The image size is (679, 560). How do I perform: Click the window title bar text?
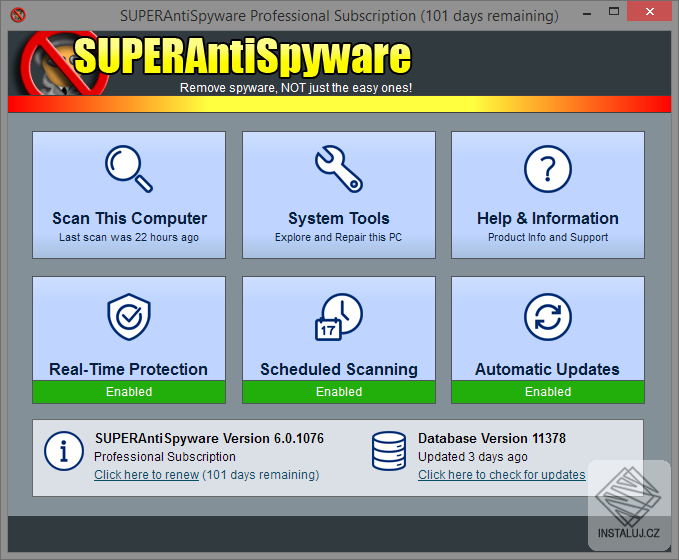tap(339, 16)
